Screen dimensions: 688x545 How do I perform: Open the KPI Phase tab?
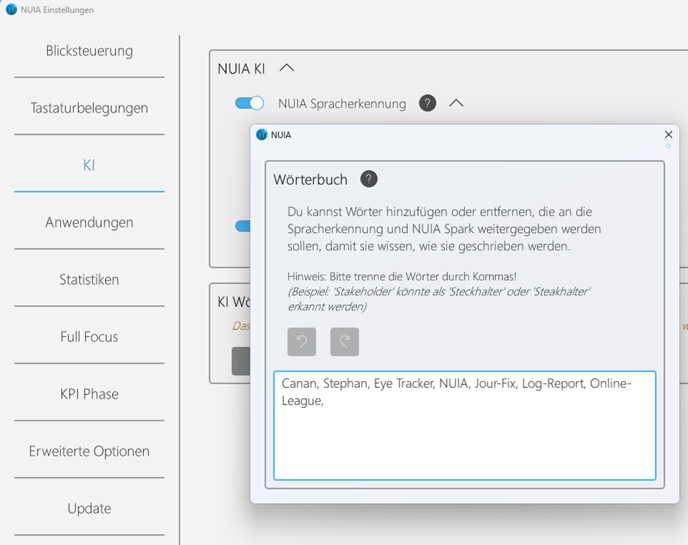pos(89,394)
